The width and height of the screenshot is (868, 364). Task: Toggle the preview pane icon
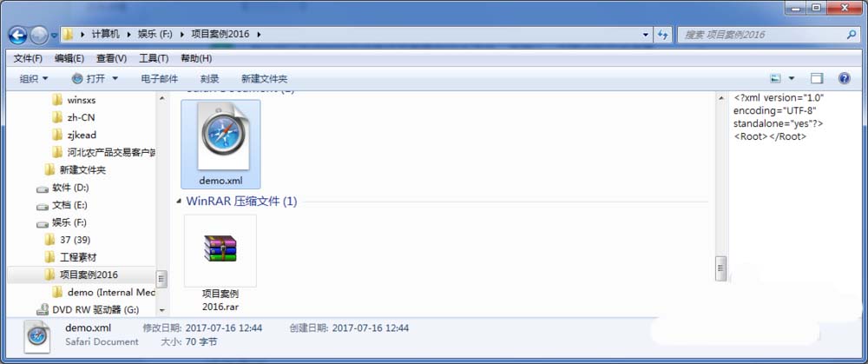[817, 78]
